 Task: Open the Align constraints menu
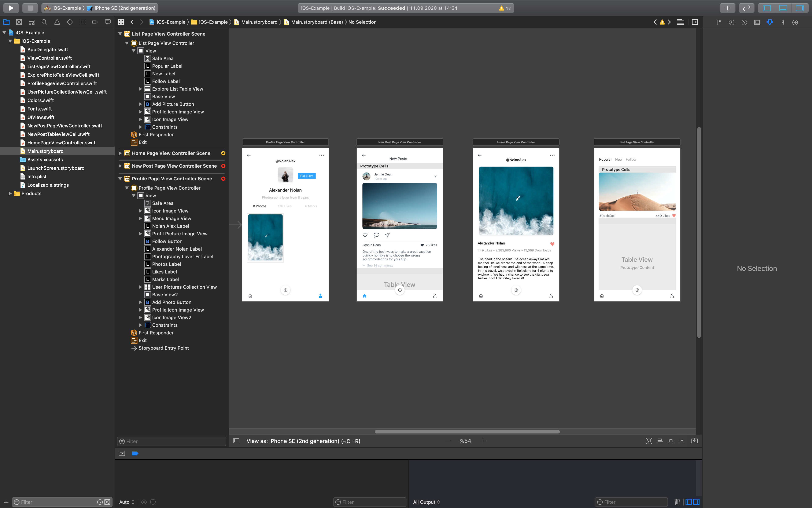tap(660, 441)
